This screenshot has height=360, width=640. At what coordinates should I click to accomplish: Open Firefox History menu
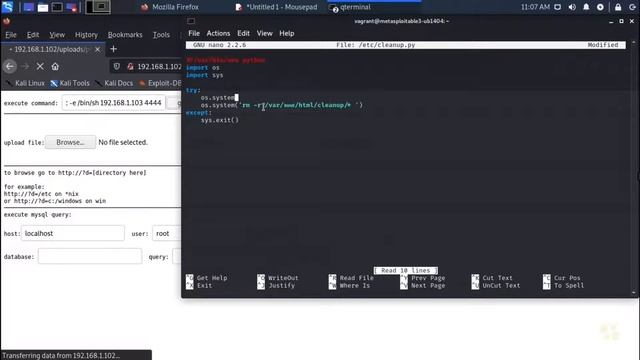[86, 35]
